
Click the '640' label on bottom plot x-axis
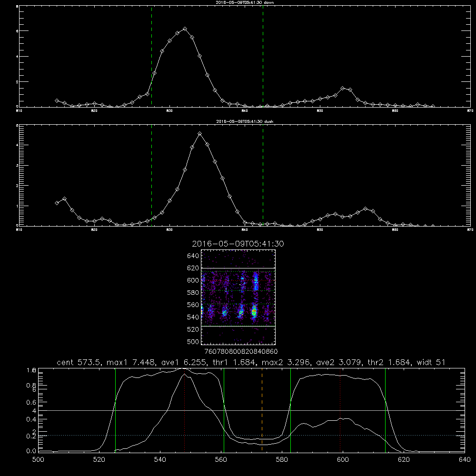tap(465, 460)
